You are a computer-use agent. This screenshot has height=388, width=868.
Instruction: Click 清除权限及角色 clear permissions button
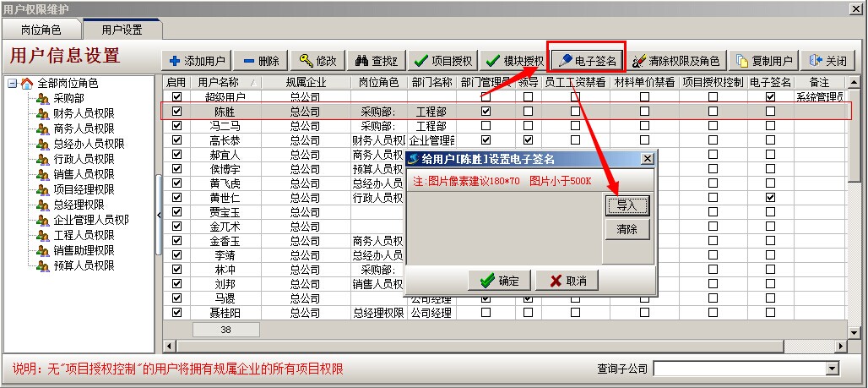(675, 61)
